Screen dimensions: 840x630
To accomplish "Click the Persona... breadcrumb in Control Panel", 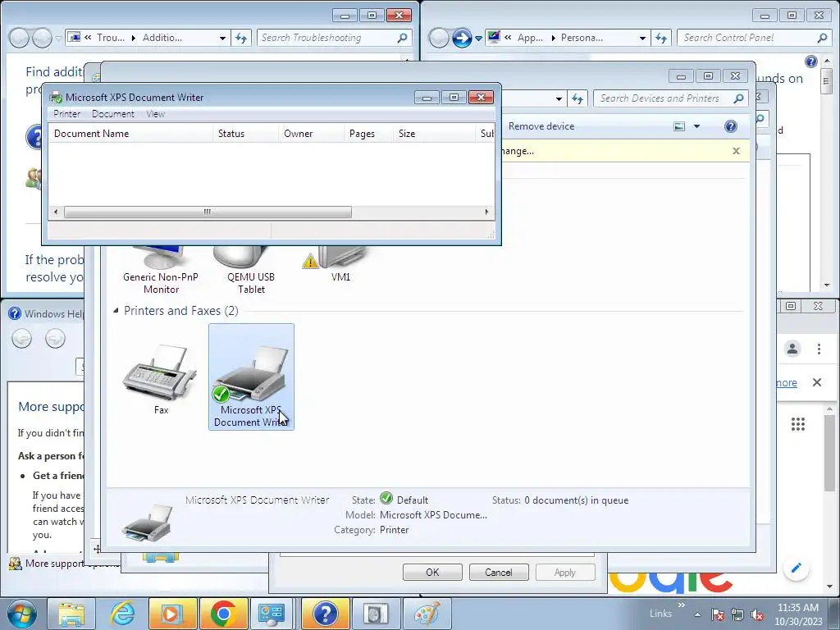I will pyautogui.click(x=582, y=38).
